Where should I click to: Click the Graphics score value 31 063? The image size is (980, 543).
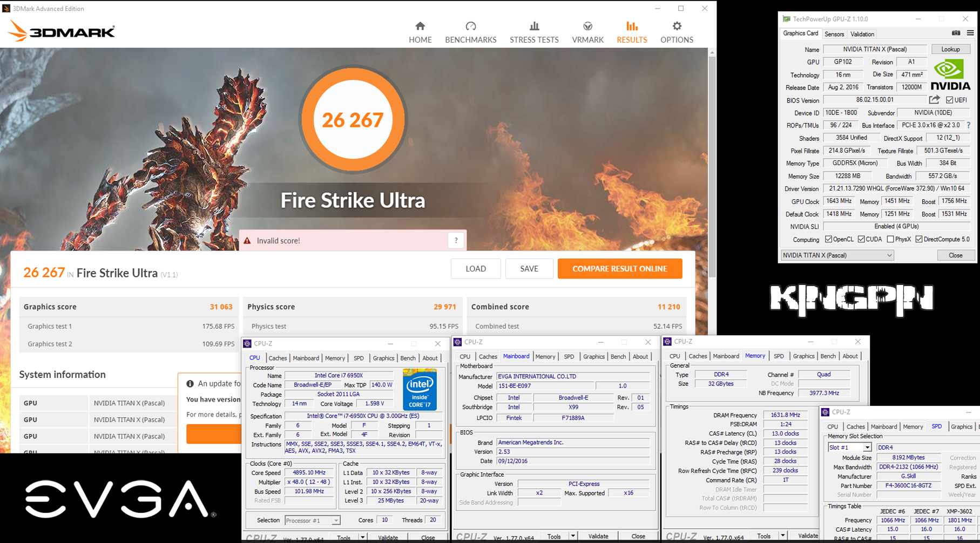pyautogui.click(x=221, y=307)
